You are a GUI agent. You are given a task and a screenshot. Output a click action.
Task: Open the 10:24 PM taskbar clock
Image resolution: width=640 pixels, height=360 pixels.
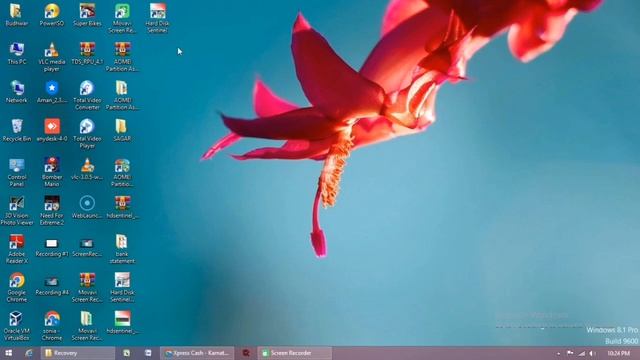click(619, 353)
